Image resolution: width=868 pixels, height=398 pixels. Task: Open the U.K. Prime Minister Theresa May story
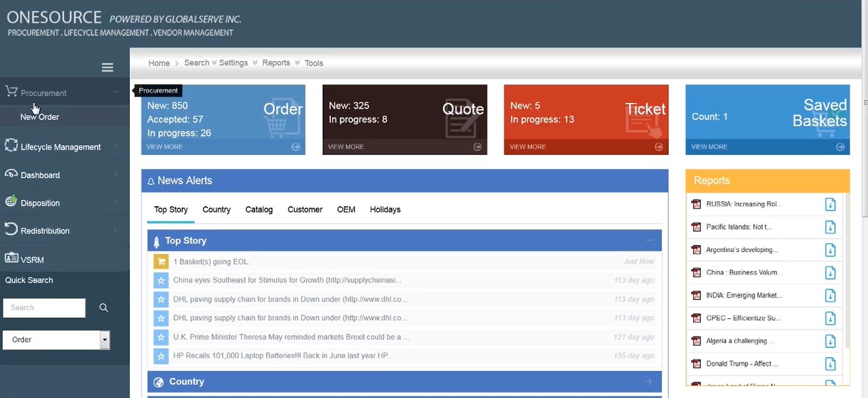(x=291, y=337)
